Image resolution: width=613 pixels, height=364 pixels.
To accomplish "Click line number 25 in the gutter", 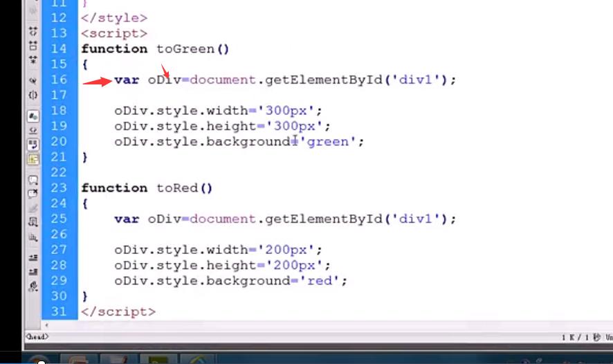I will pyautogui.click(x=59, y=219).
